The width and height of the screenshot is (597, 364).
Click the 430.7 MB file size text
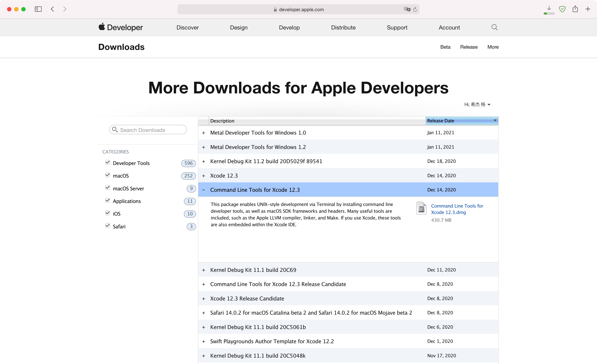(x=441, y=220)
